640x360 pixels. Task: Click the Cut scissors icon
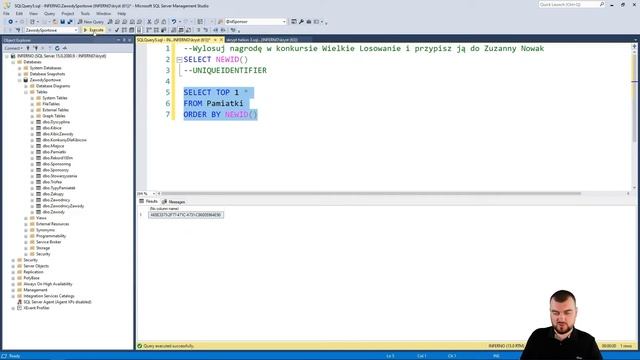[149, 22]
